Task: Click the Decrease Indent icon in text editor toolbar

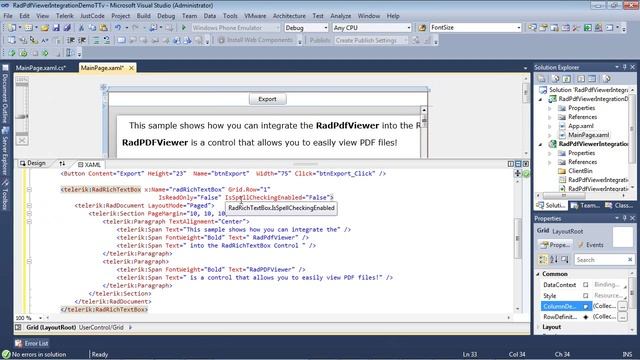Action: (x=71, y=40)
